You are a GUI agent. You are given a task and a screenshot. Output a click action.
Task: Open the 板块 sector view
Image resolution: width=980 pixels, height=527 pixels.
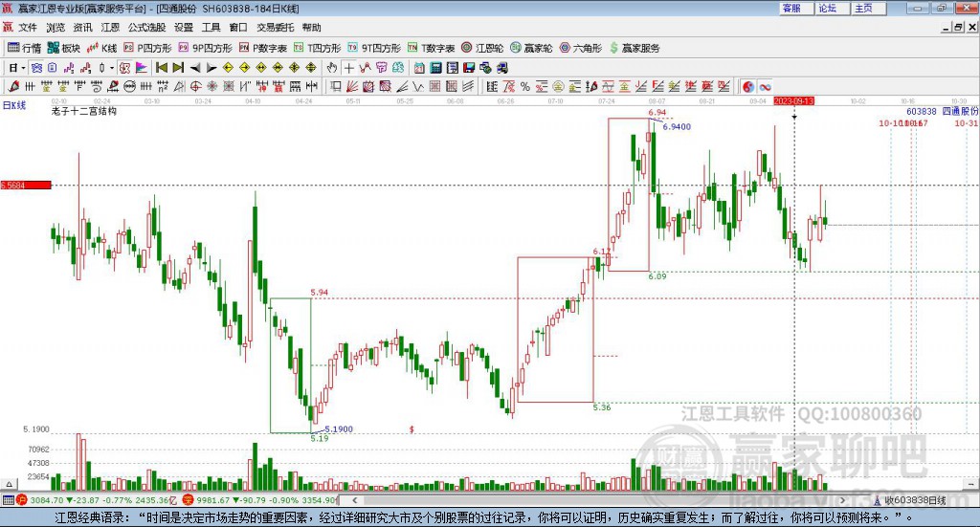(64, 48)
